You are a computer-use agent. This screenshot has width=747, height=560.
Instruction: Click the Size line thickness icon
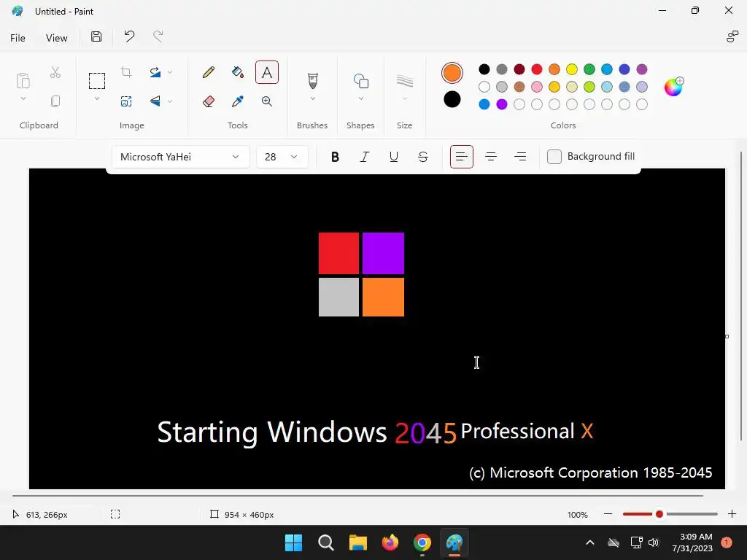coord(404,80)
